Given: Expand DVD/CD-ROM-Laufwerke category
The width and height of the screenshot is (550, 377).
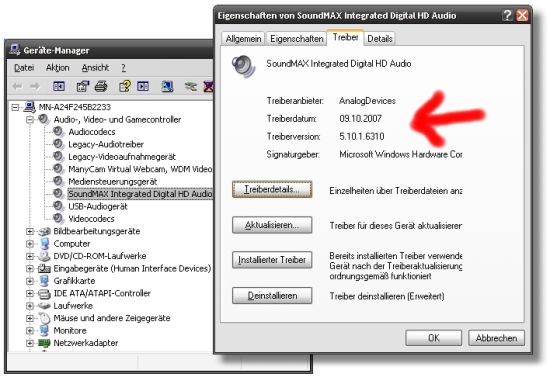Looking at the screenshot, I should point(30,256).
